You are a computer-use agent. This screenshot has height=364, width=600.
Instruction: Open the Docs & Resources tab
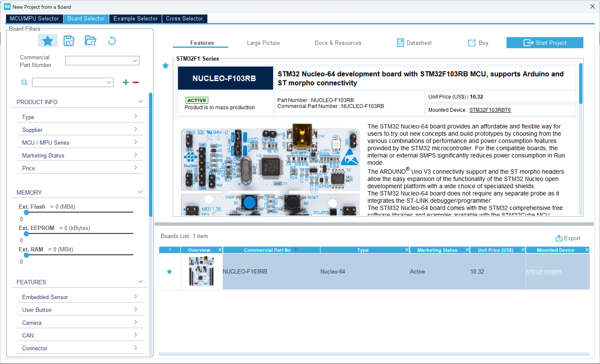click(x=338, y=43)
